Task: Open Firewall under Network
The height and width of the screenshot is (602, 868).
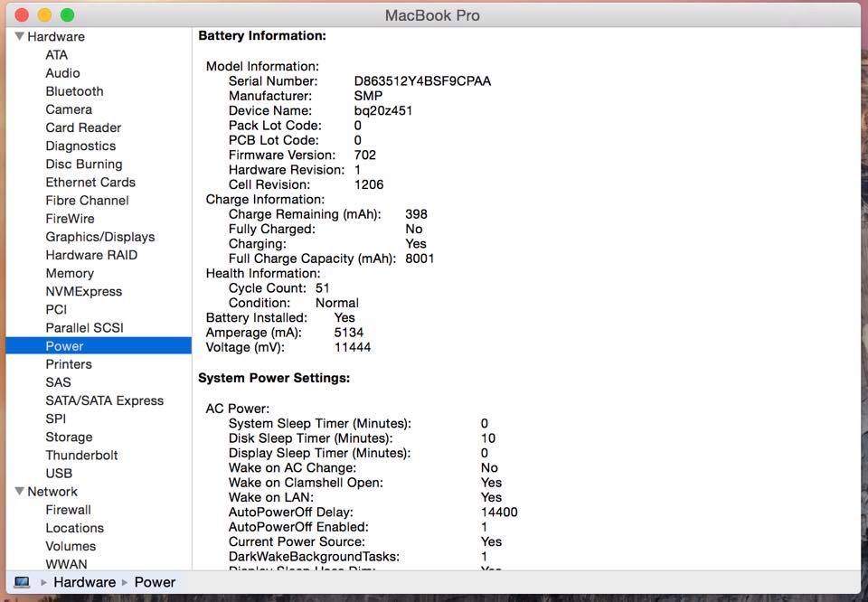Action: (68, 510)
